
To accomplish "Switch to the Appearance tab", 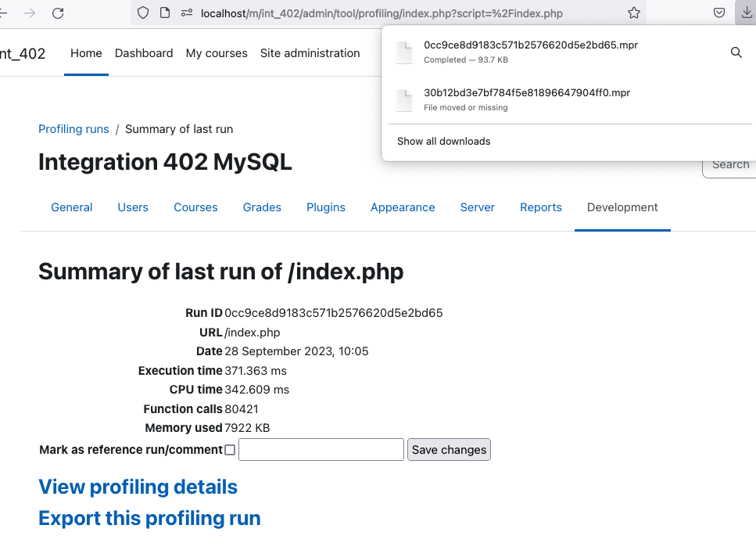I will click(x=403, y=207).
